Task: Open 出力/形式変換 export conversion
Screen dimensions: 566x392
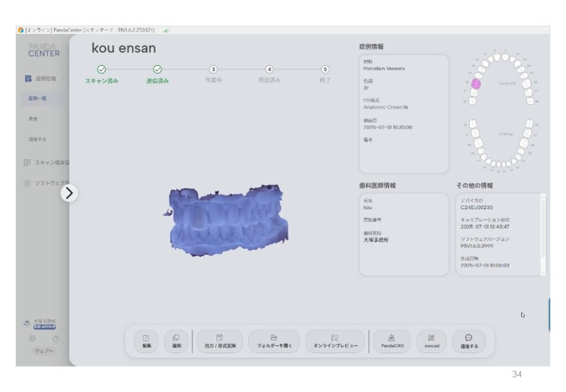Action: click(219, 341)
